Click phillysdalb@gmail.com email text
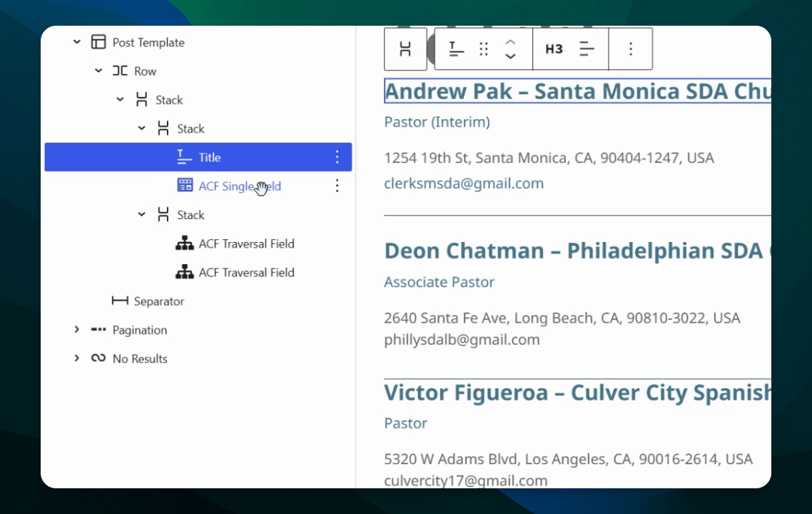Screen dimensions: 812x514 pyautogui.click(x=462, y=339)
